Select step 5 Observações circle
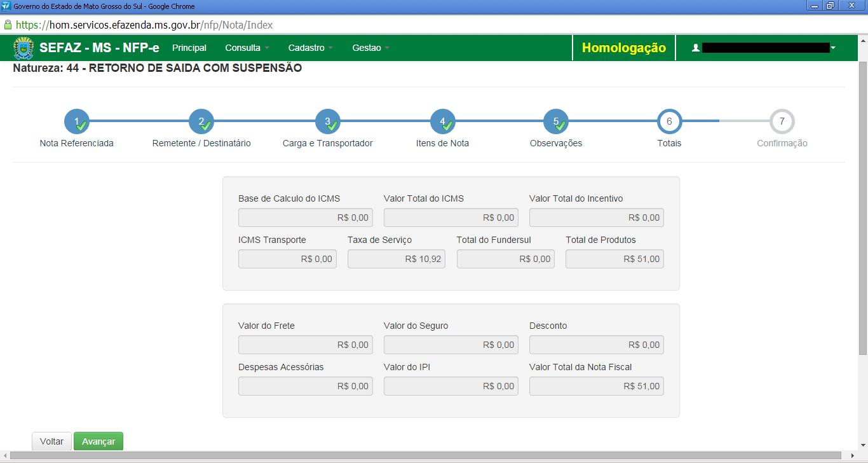The height and width of the screenshot is (463, 868). [x=556, y=121]
